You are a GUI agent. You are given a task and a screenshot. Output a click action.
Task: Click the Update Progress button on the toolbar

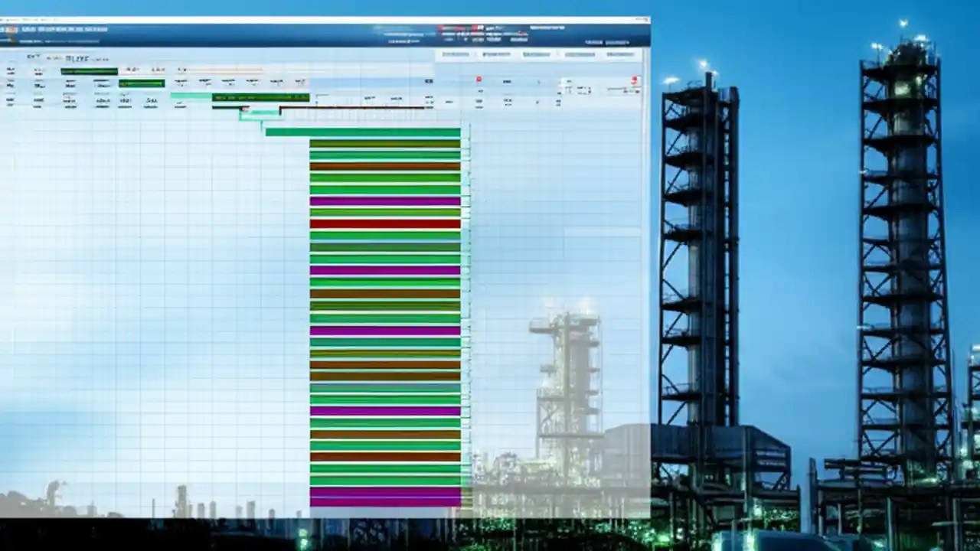click(x=88, y=70)
